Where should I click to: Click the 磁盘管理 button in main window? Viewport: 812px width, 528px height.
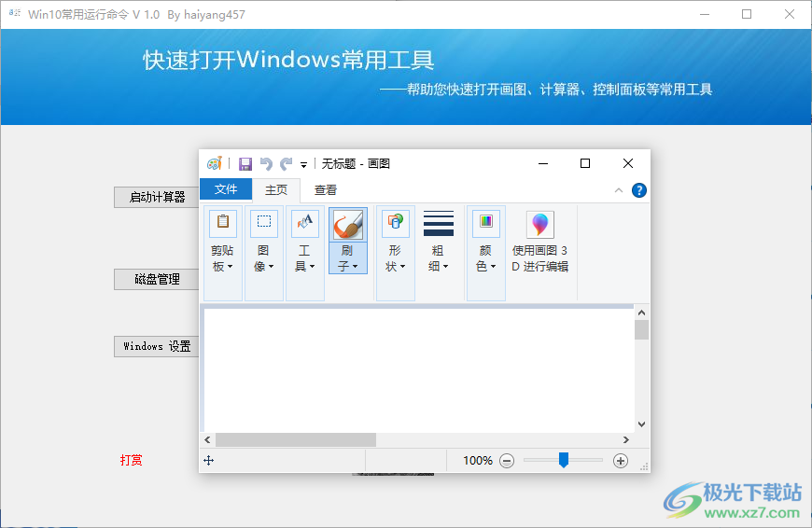point(157,280)
